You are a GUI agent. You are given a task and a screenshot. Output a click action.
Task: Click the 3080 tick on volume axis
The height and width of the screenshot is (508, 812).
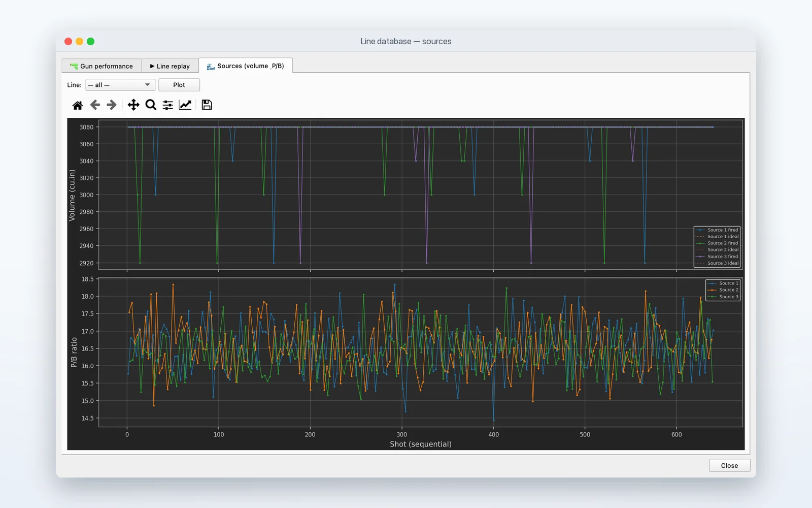pos(86,127)
